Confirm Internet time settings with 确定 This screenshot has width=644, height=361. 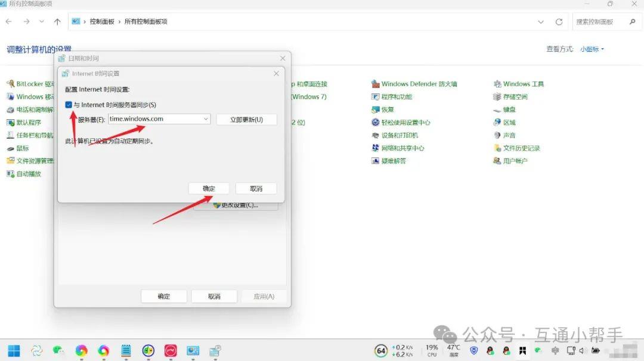[209, 188]
